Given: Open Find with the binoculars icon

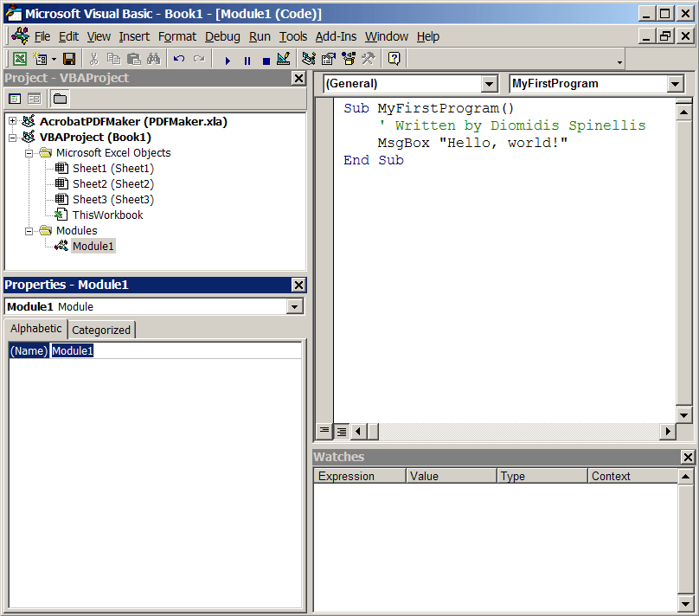Looking at the screenshot, I should 153,59.
